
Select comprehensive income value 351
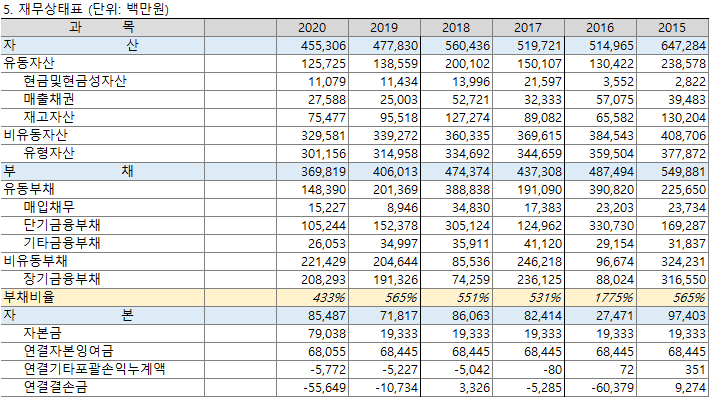coord(695,370)
